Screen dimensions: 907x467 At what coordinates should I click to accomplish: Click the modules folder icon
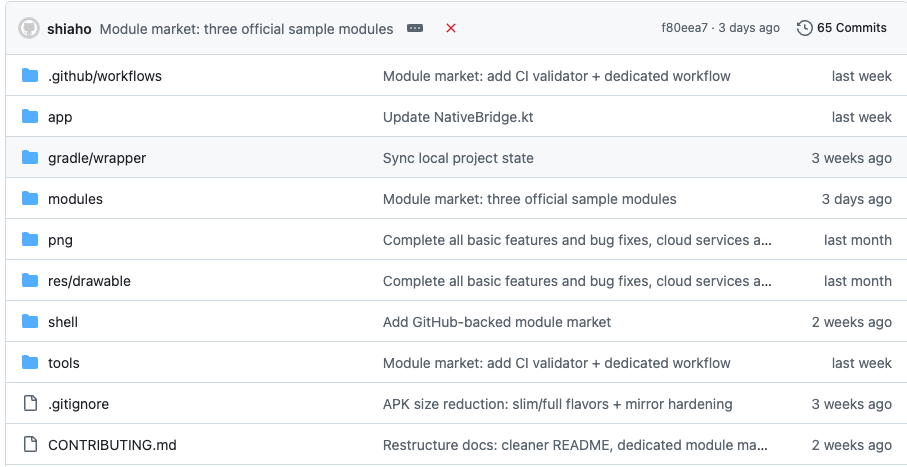coord(30,198)
